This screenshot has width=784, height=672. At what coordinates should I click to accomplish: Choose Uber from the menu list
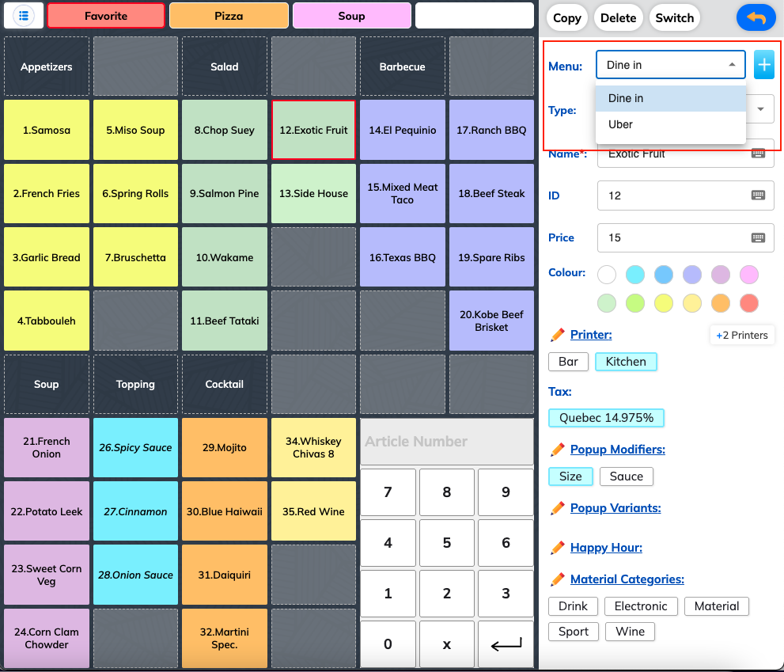click(x=671, y=124)
